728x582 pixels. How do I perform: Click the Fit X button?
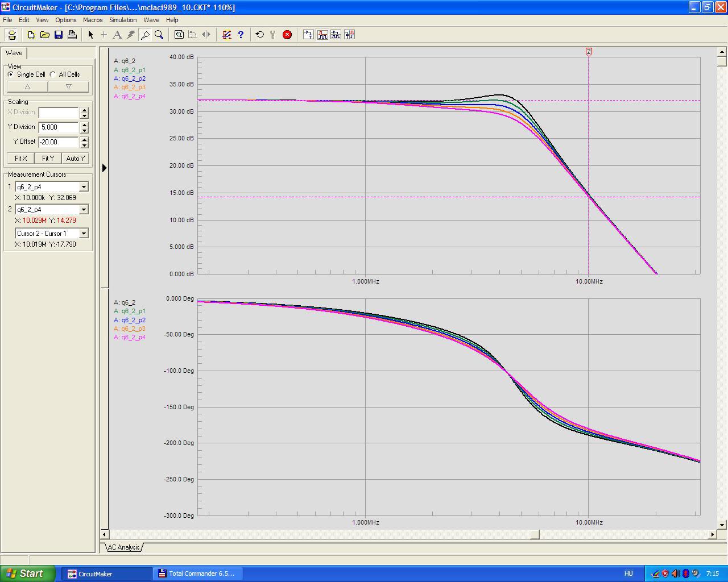[x=21, y=159]
